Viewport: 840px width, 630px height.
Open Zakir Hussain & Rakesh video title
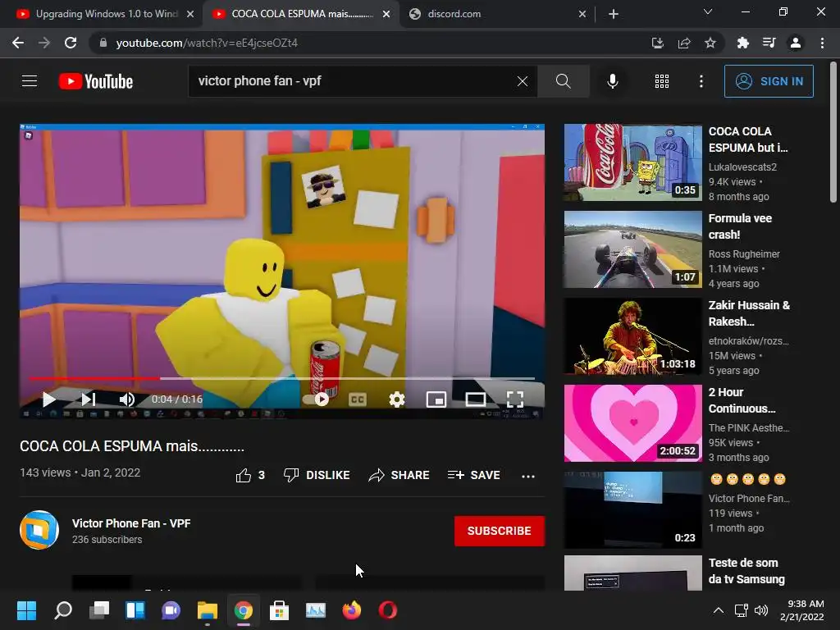click(x=749, y=313)
